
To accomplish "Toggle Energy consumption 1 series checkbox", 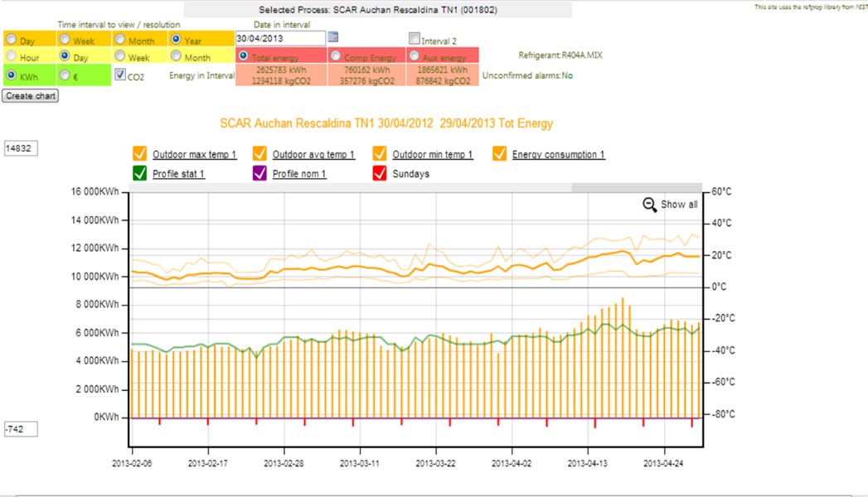I will coord(499,153).
